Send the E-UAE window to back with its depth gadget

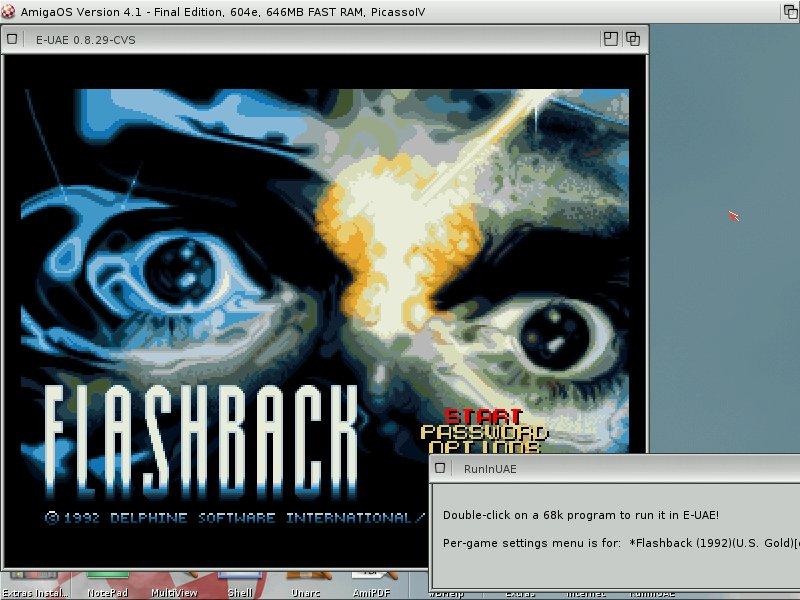pyautogui.click(x=633, y=39)
